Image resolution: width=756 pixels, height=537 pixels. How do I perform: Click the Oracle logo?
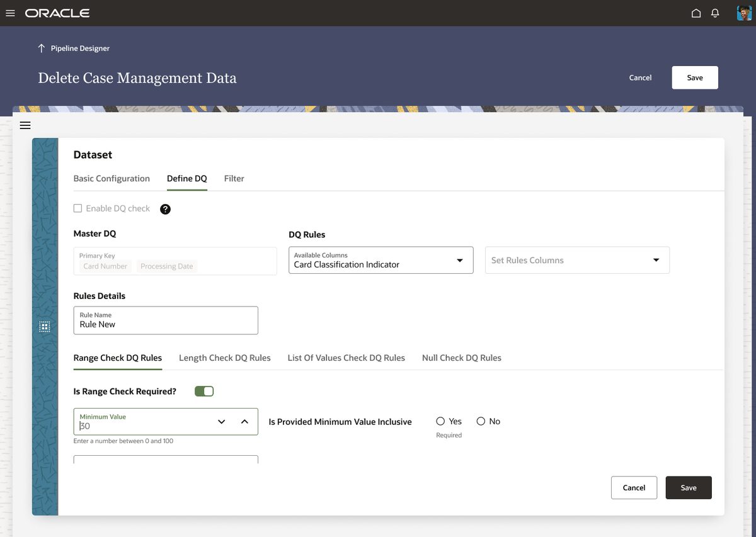[57, 13]
